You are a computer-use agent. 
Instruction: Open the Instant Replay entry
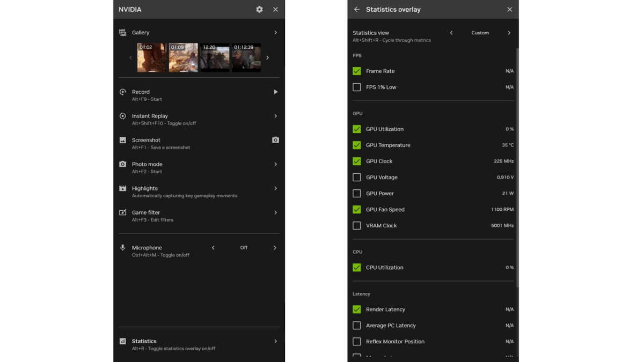coord(199,119)
